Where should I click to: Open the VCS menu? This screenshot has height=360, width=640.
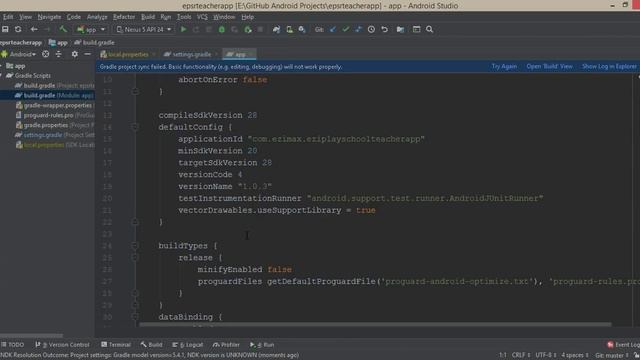202,17
